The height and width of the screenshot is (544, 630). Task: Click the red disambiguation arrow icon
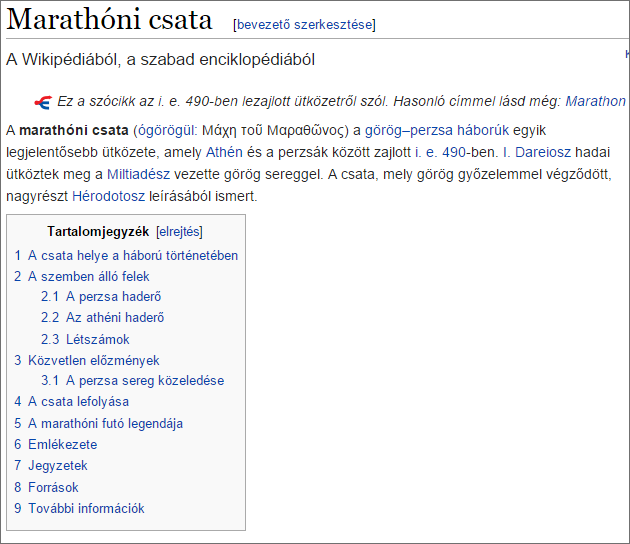pos(43,102)
